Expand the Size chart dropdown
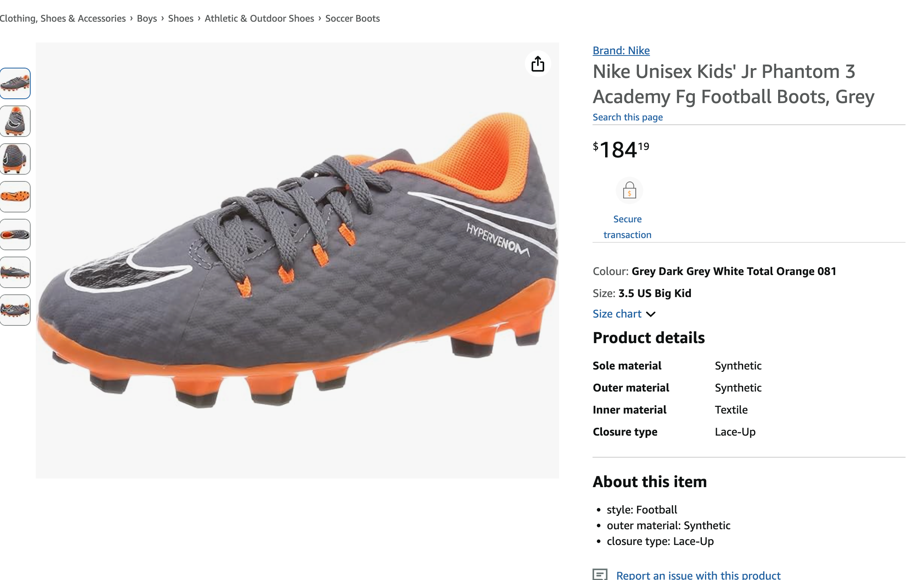The width and height of the screenshot is (924, 580). (x=624, y=314)
